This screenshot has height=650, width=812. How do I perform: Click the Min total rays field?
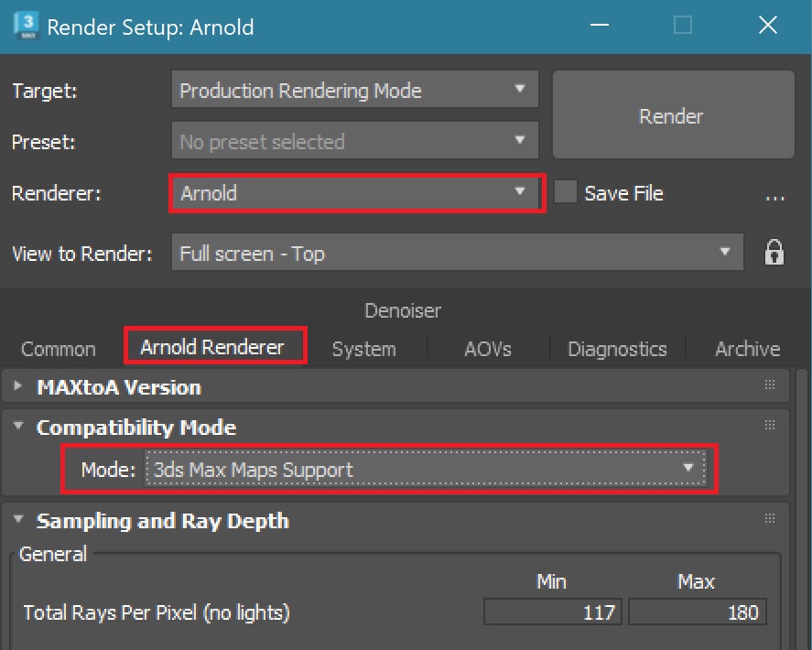point(553,612)
